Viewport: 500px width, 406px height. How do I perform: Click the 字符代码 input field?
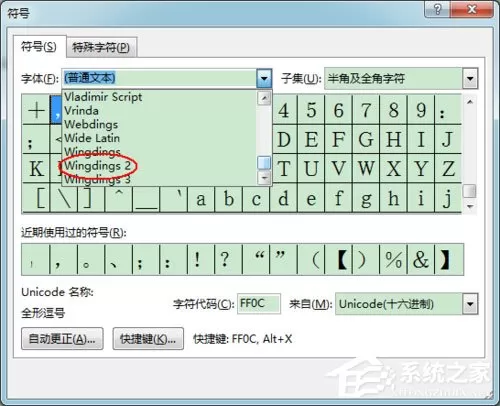(259, 304)
